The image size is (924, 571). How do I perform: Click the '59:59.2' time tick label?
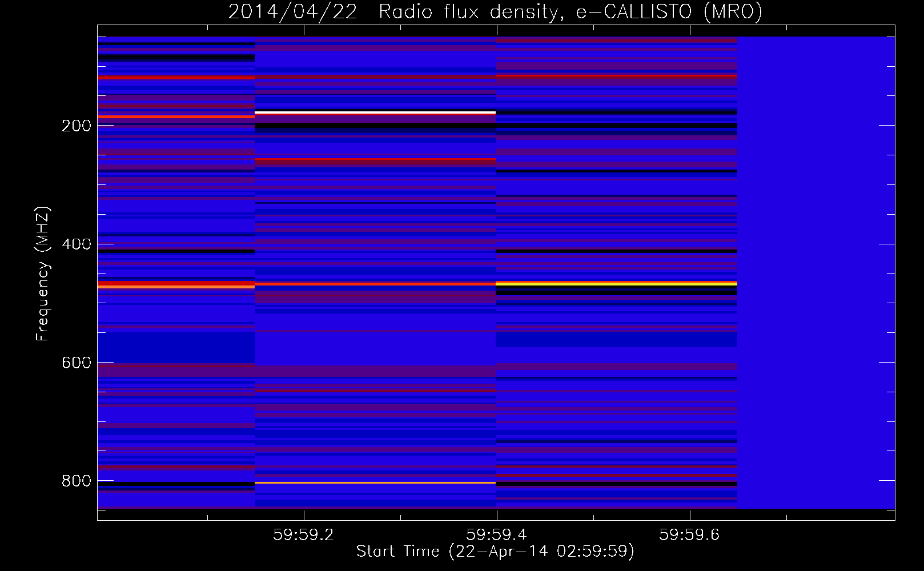tap(303, 534)
